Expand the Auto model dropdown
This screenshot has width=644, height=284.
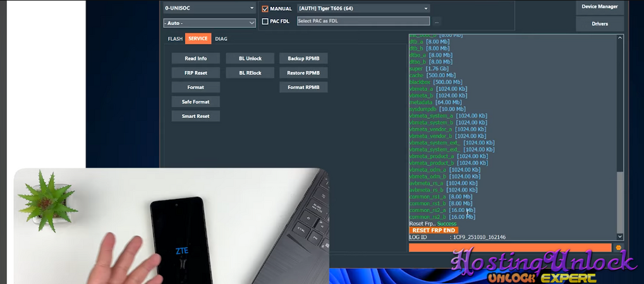[209, 23]
